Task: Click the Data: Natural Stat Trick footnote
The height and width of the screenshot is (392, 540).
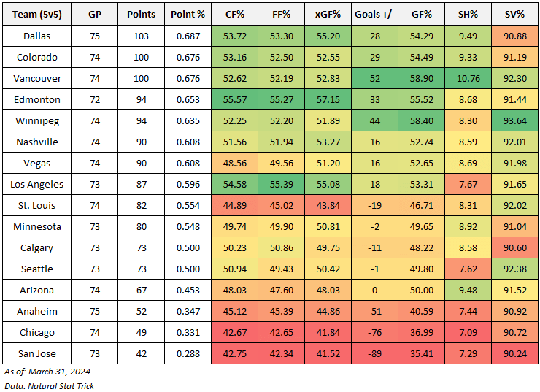Action: pos(50,385)
